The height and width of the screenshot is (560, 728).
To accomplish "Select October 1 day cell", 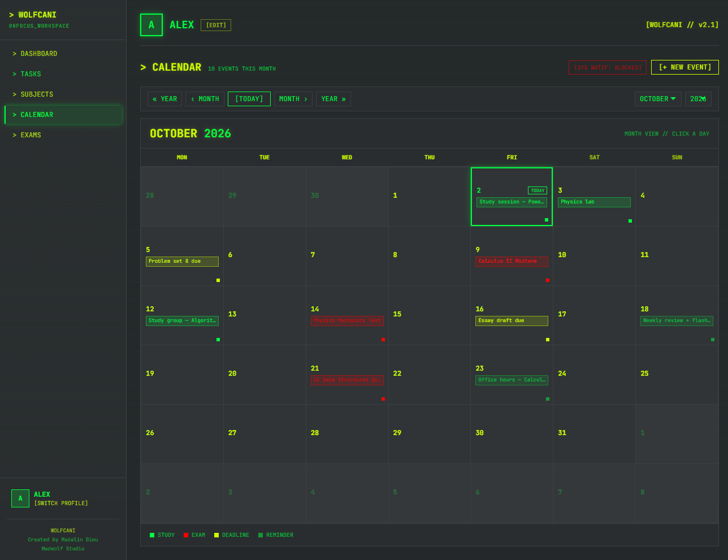I will (430, 197).
